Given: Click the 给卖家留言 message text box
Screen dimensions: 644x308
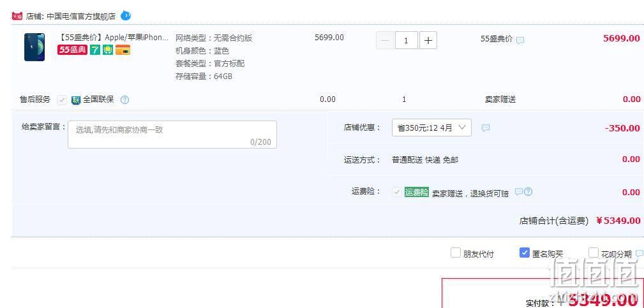Looking at the screenshot, I should coord(172,135).
